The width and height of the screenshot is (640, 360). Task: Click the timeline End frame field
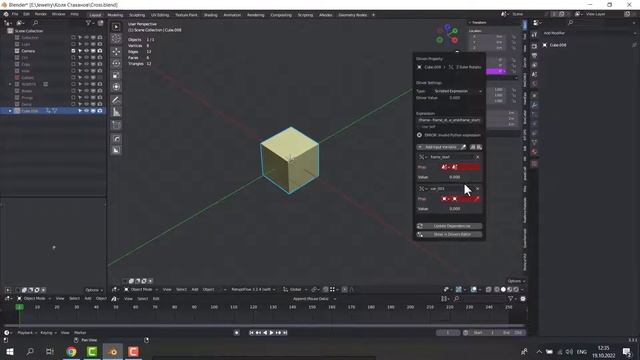513,333
